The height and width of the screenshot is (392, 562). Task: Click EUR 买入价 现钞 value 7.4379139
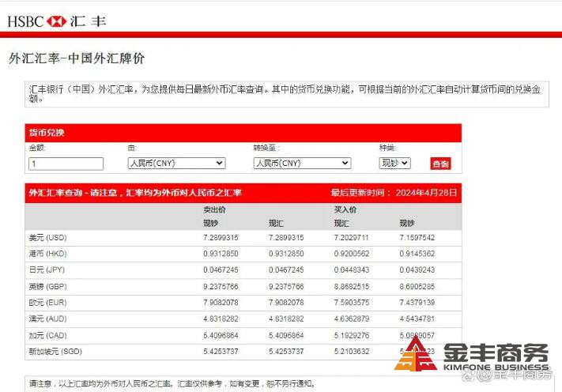tap(417, 303)
